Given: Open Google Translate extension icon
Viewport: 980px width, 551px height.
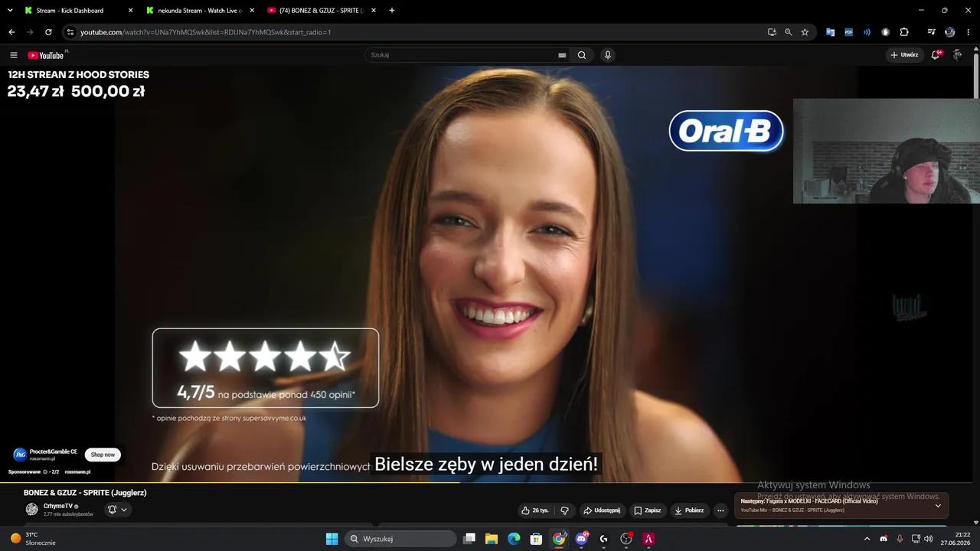Looking at the screenshot, I should coord(830,32).
